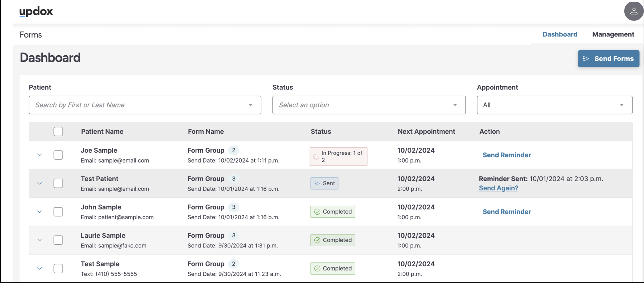This screenshot has height=283, width=644.
Task: Click the In Progress status badge for Joe Sample
Action: click(x=338, y=156)
